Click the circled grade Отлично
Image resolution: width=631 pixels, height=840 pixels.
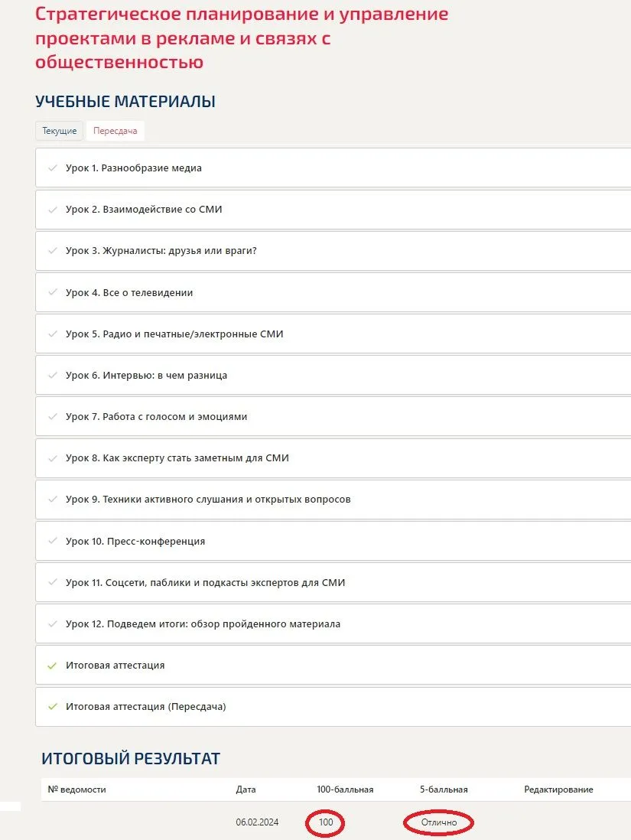click(x=439, y=822)
